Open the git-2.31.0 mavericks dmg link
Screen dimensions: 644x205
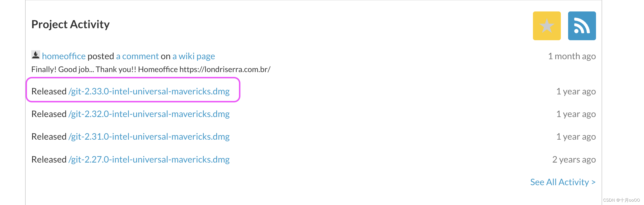click(149, 137)
